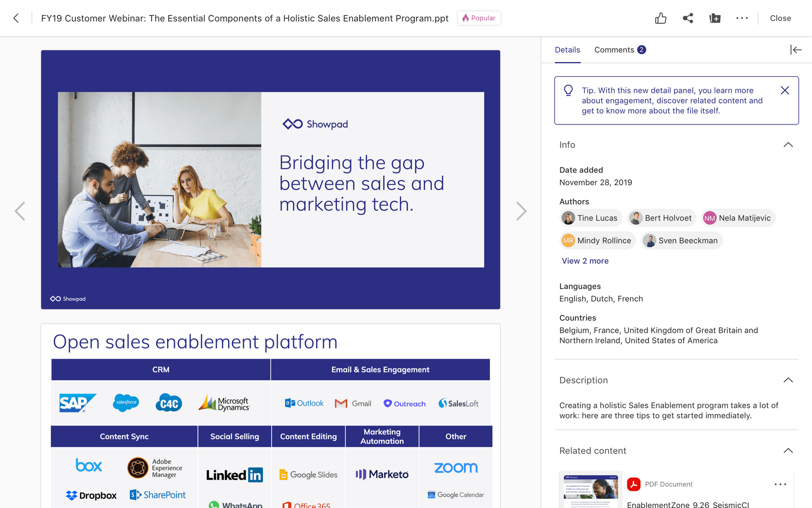This screenshot has width=812, height=508.
Task: Click the add to collection icon
Action: click(x=715, y=18)
